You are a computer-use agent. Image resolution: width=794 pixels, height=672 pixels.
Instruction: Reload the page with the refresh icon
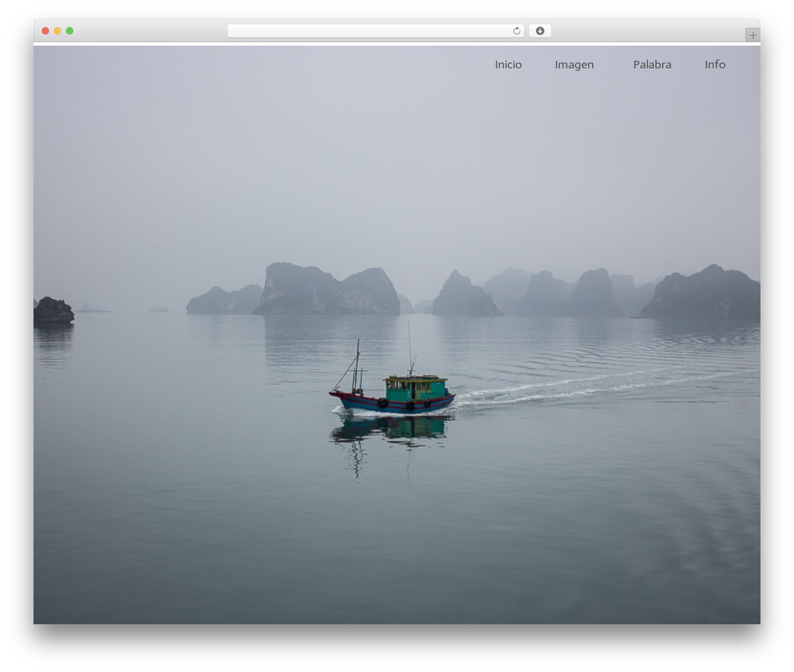tap(517, 31)
